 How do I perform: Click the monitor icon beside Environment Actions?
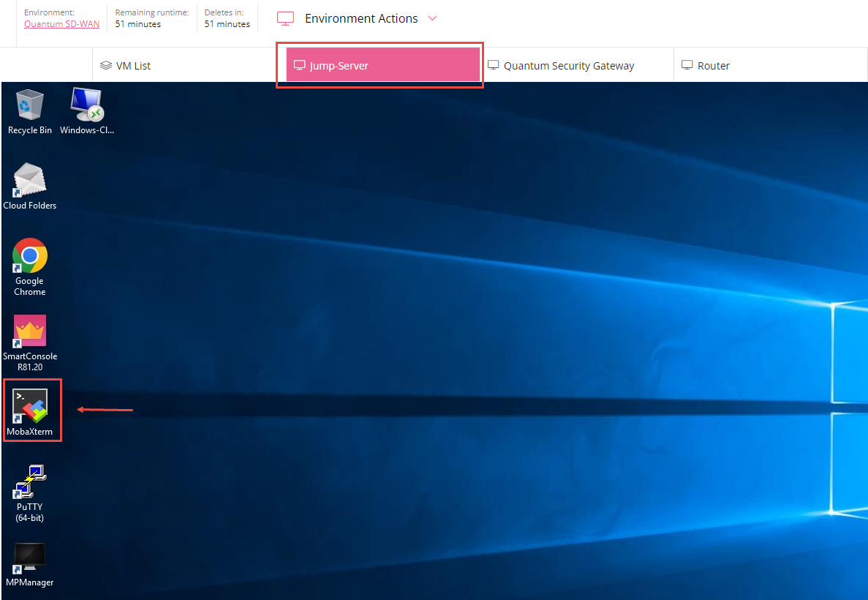[x=285, y=18]
